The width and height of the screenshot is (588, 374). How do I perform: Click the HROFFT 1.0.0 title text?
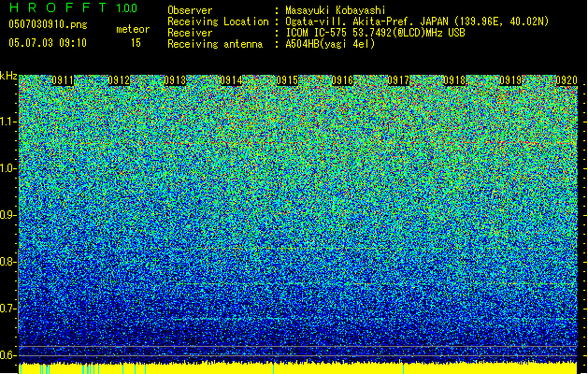[74, 7]
